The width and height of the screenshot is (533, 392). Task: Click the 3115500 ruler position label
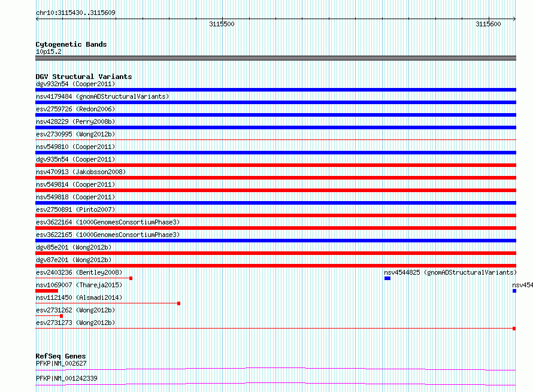click(222, 24)
